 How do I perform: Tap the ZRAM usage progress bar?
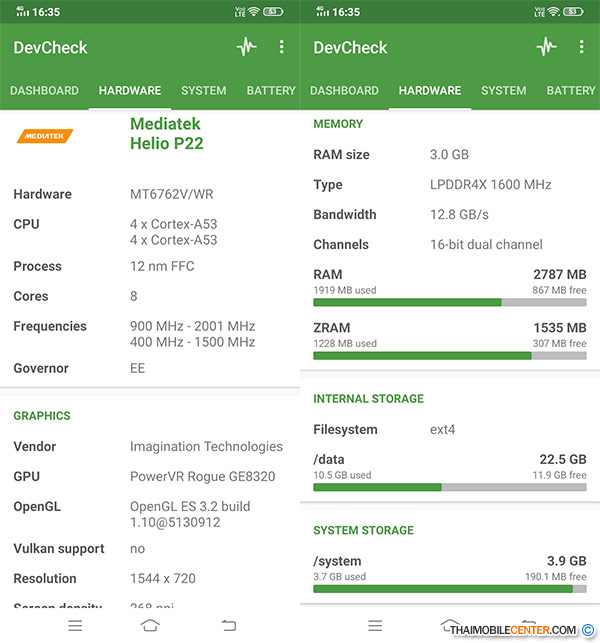point(450,356)
